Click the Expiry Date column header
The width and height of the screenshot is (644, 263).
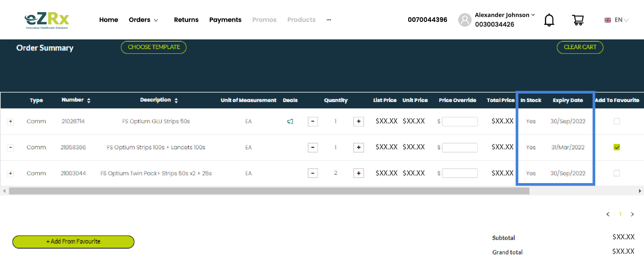coord(568,100)
